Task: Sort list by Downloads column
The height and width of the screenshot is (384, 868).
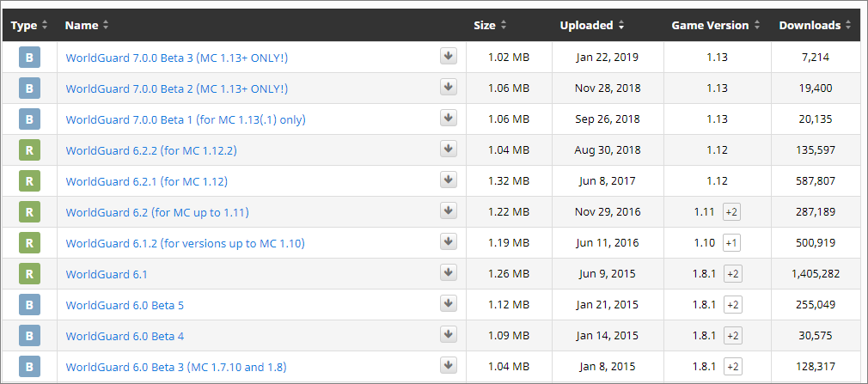Action: point(815,25)
